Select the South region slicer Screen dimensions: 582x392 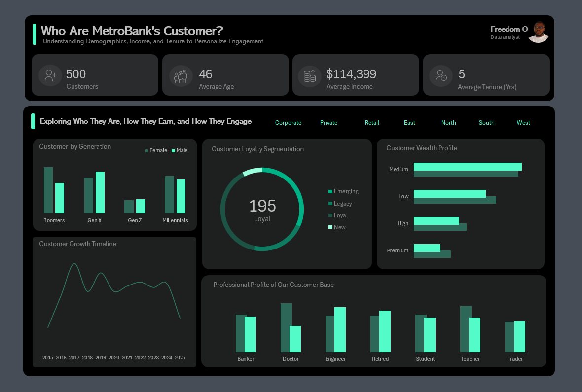486,123
